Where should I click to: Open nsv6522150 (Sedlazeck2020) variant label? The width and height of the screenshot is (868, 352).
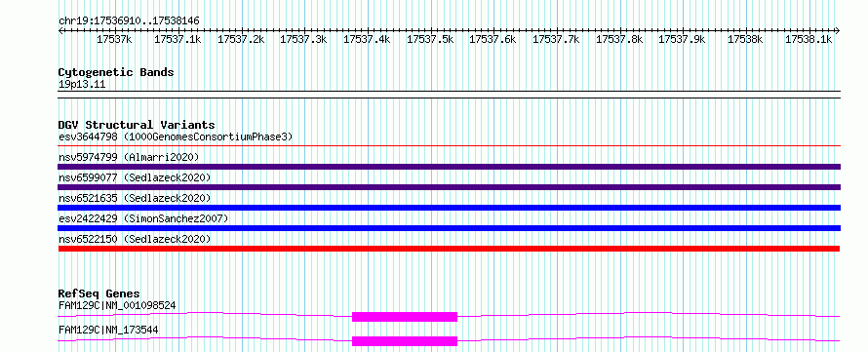135,239
